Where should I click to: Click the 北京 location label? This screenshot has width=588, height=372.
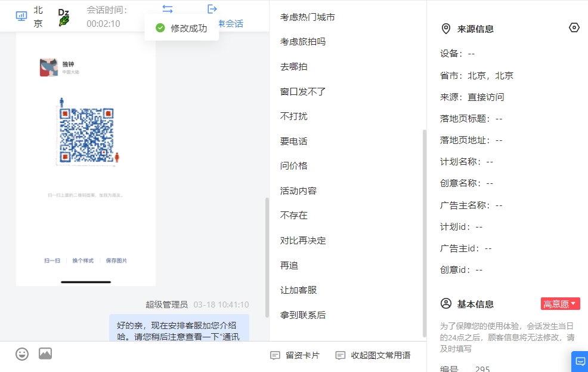(38, 17)
